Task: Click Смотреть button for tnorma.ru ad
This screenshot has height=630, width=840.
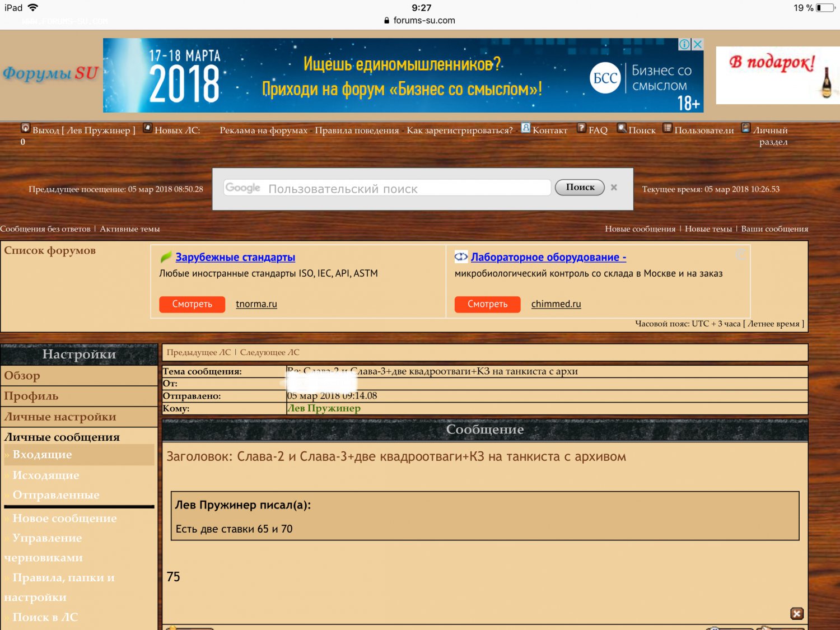Action: click(x=192, y=304)
